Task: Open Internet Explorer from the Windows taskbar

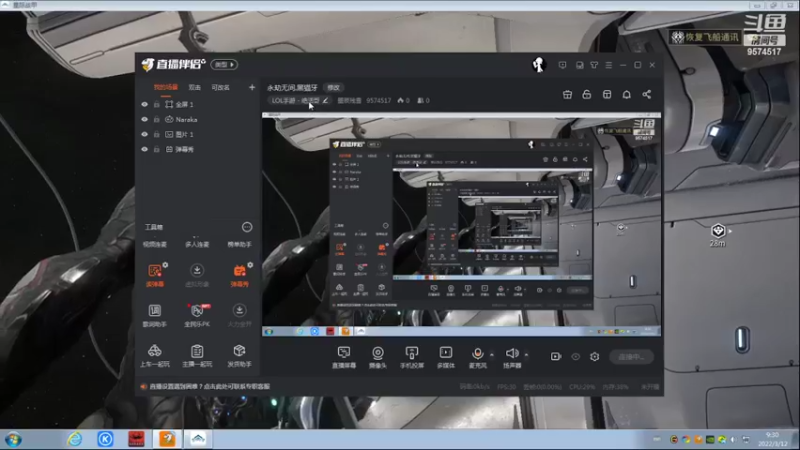Action: pyautogui.click(x=74, y=439)
